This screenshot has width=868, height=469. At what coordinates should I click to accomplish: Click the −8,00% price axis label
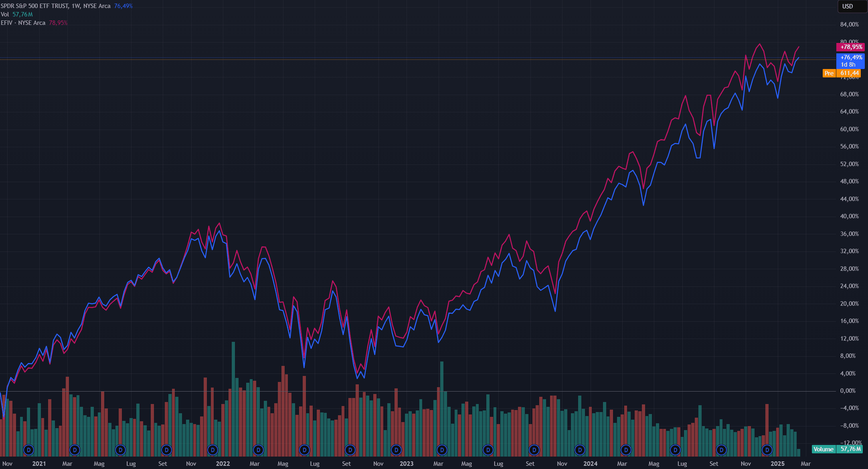click(x=850, y=426)
